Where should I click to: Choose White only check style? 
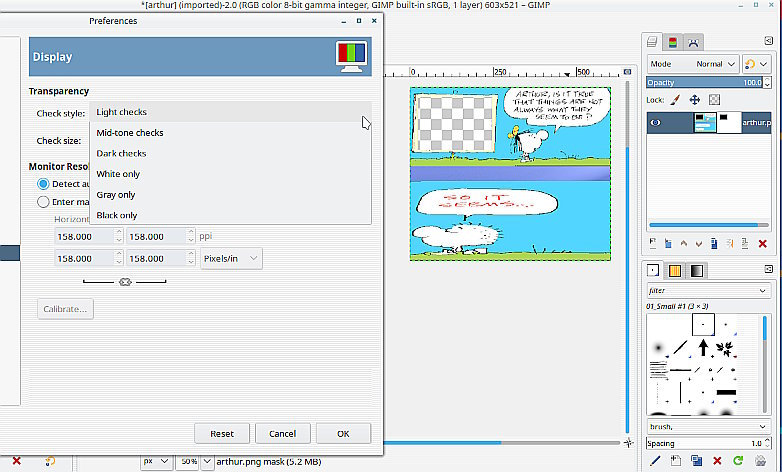coord(230,174)
